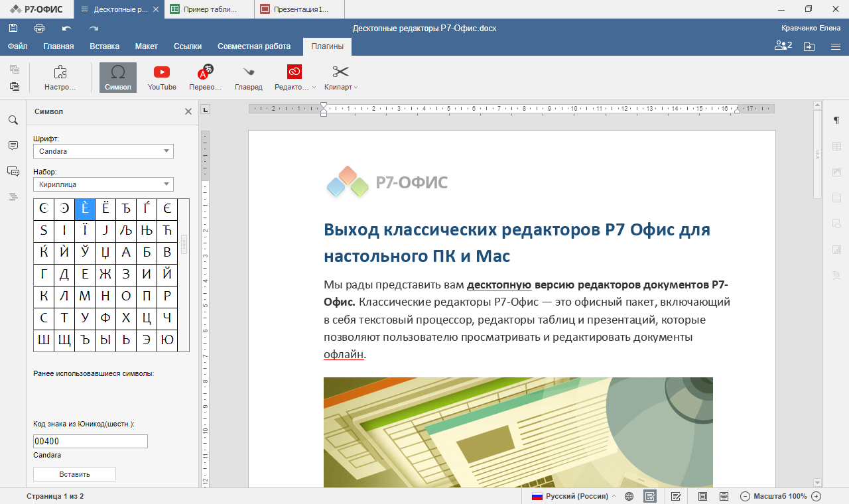Screen dimensions: 849x504
Task: Save document with the floppy disk icon
Action: click(13, 28)
